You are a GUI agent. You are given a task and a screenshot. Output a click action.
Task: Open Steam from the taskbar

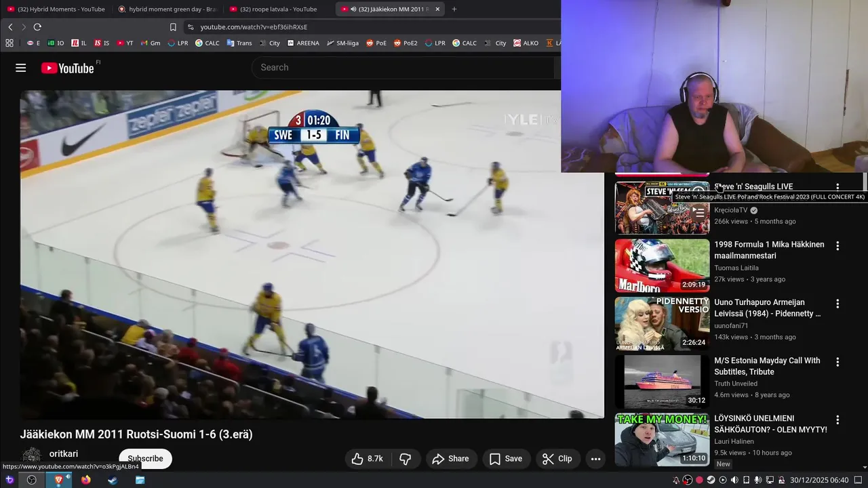(113, 480)
